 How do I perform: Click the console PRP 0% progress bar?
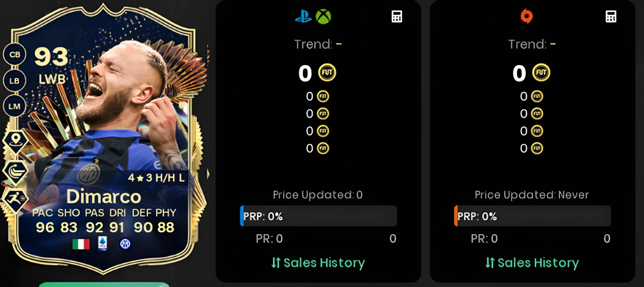click(x=318, y=216)
